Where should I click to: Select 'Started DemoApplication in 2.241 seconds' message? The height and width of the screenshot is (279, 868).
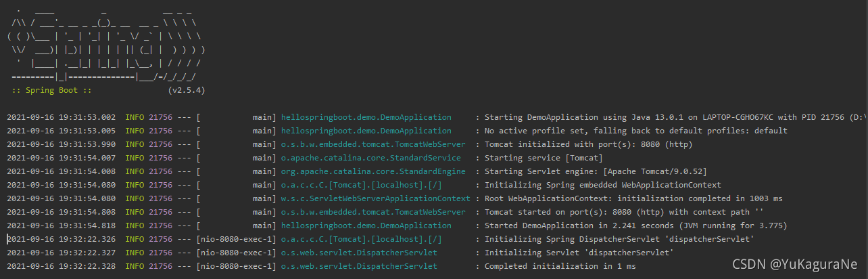(636, 226)
